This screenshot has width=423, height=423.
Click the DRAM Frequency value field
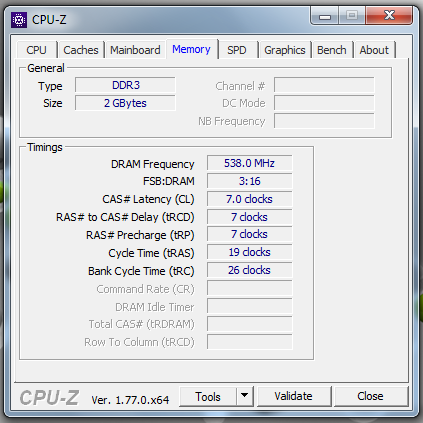pyautogui.click(x=249, y=163)
